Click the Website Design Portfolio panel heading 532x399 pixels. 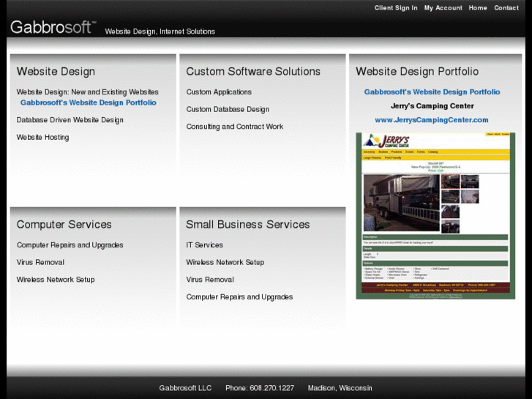click(417, 71)
